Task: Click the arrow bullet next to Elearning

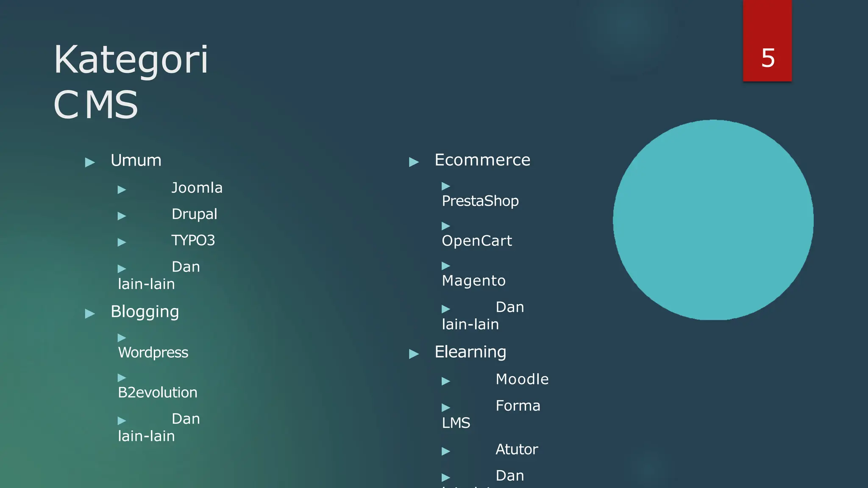Action: pos(414,354)
